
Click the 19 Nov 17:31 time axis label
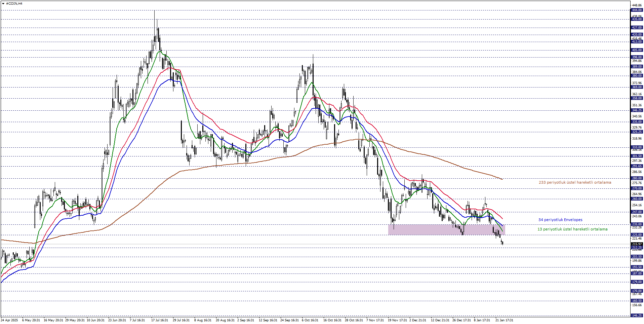397,320
